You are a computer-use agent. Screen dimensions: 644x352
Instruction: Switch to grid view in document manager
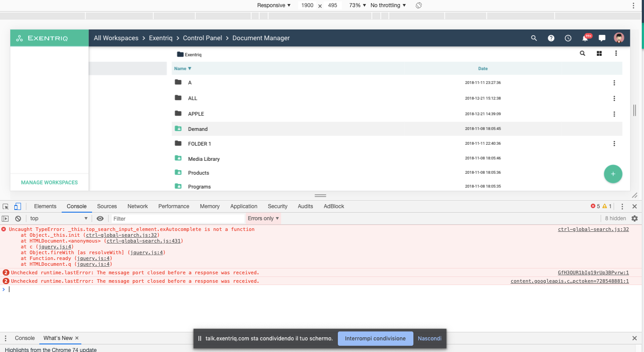pos(599,54)
